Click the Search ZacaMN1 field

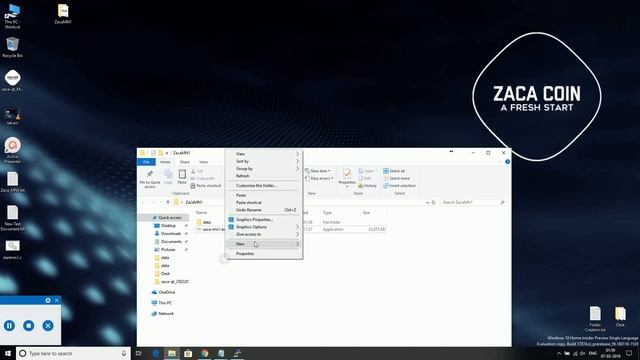click(473, 202)
